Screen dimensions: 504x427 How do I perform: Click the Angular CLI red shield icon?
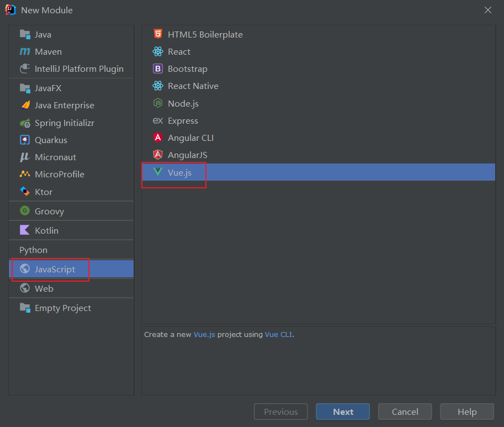pyautogui.click(x=158, y=138)
